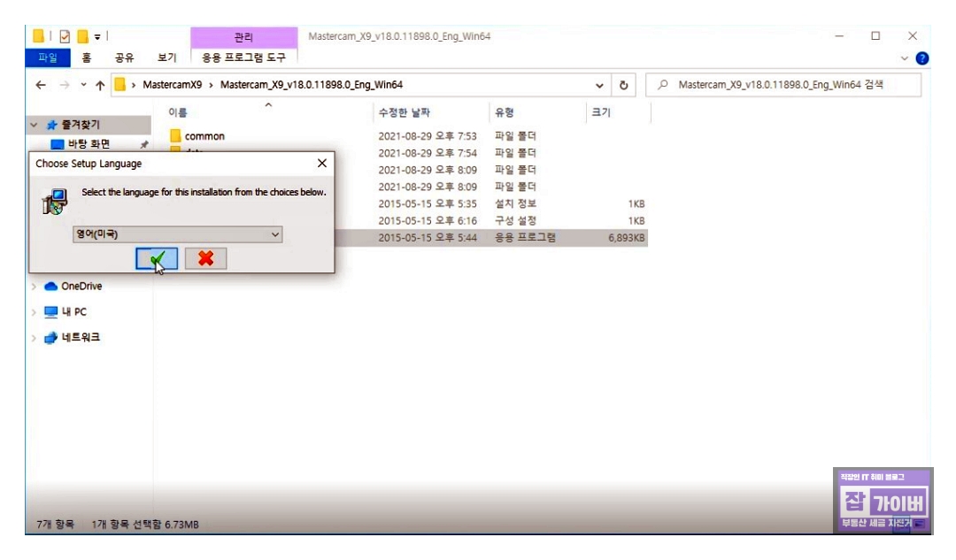Go forward with the forward arrow
Viewport: 956px width, 560px height.
[64, 85]
